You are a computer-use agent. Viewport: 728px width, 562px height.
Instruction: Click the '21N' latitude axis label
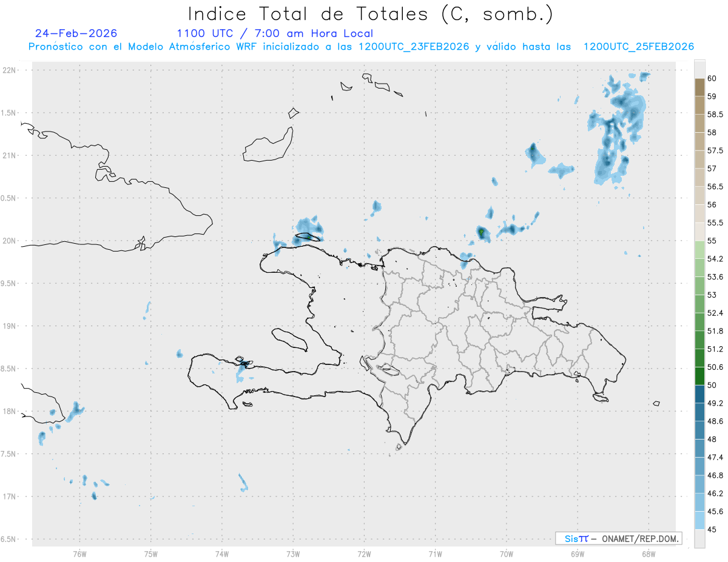click(10, 156)
